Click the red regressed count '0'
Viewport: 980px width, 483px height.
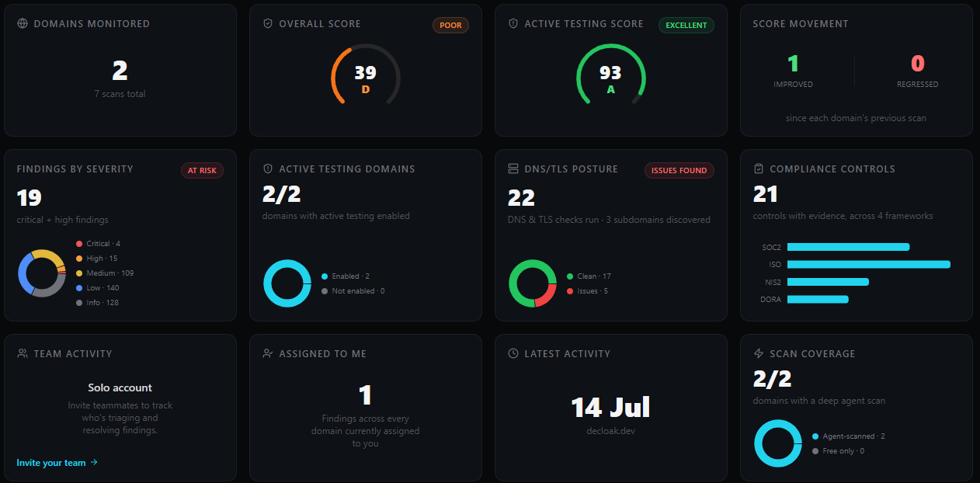click(918, 64)
